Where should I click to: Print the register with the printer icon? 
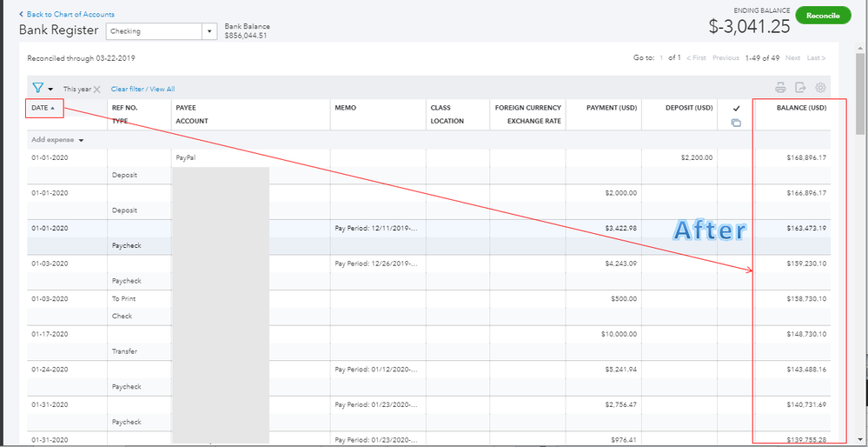click(780, 88)
